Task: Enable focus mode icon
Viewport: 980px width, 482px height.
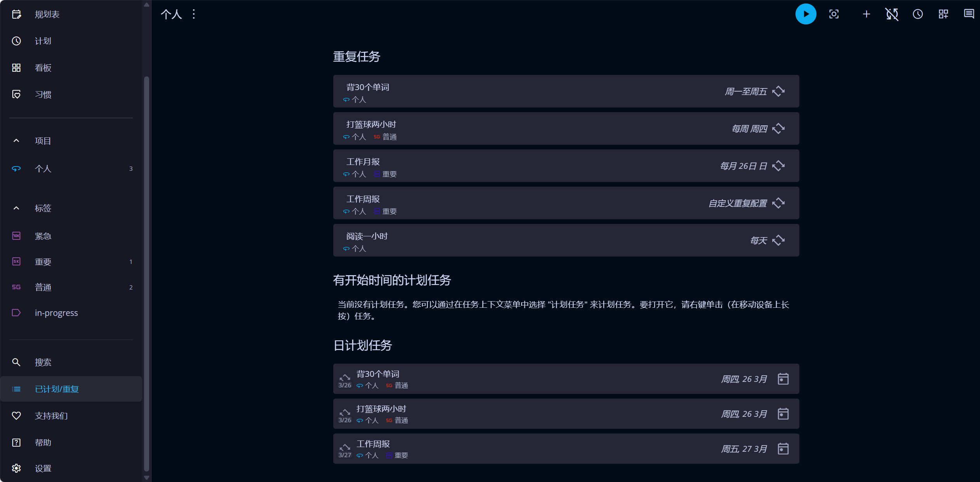Action: [834, 14]
